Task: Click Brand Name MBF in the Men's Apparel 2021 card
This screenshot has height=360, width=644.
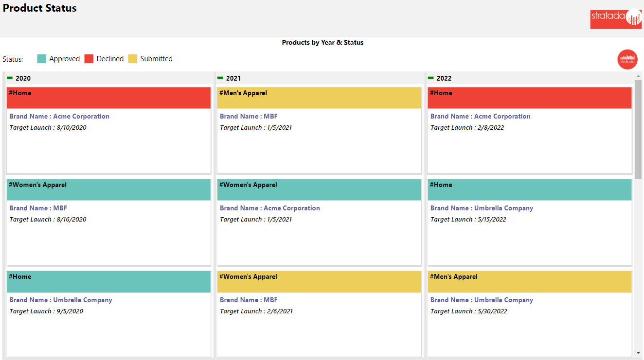Action: pos(249,116)
